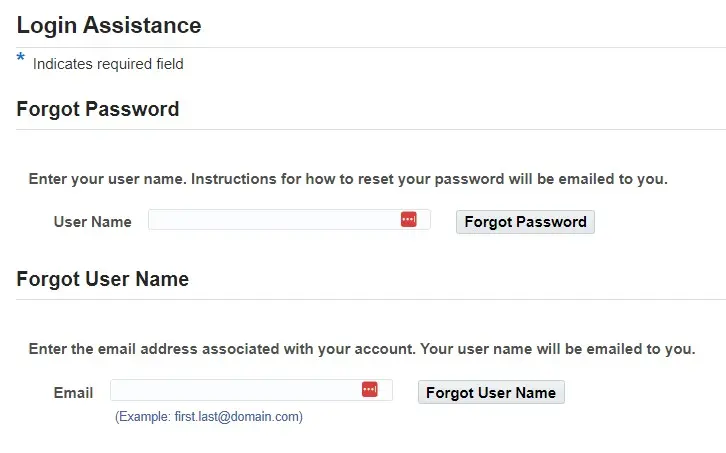
Task: Click the User Name field label
Action: (92, 222)
